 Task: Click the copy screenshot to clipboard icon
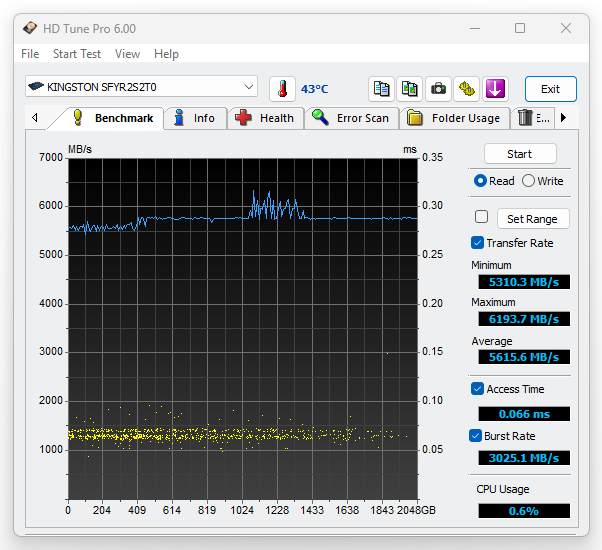pyautogui.click(x=410, y=89)
